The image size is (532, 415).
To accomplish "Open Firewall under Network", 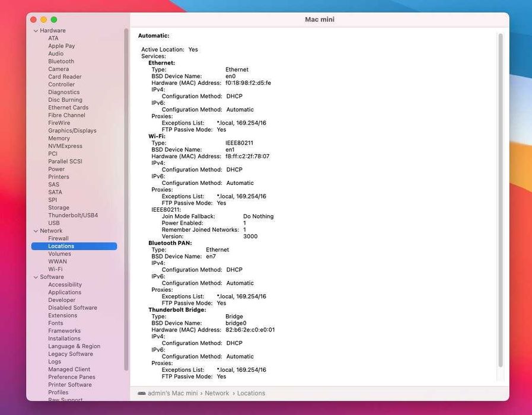I will tap(58, 238).
